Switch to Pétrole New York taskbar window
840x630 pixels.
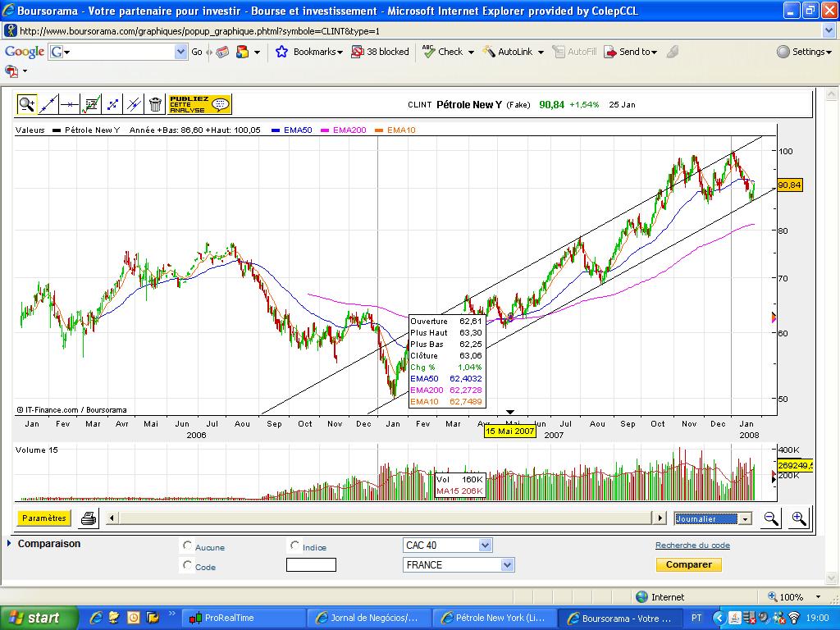point(495,619)
